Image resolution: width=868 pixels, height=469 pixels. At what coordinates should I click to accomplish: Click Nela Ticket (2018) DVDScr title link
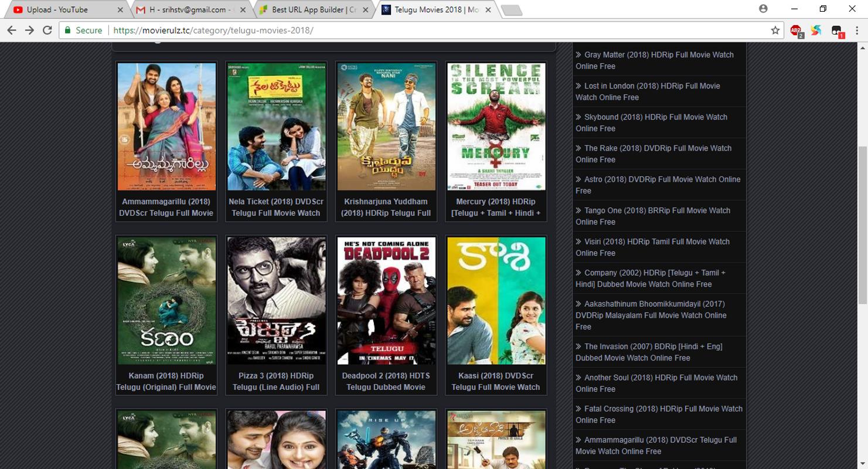click(x=276, y=207)
